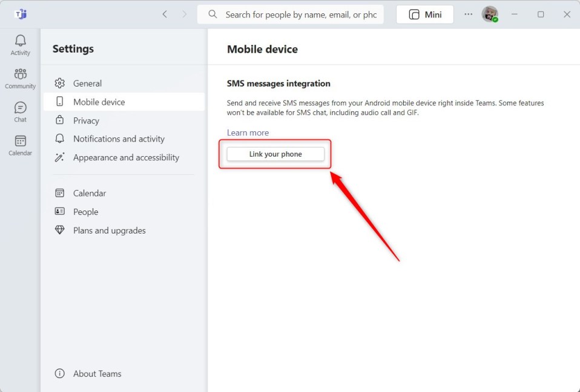This screenshot has width=580, height=392.
Task: Switch to the Community section
Action: [x=20, y=78]
